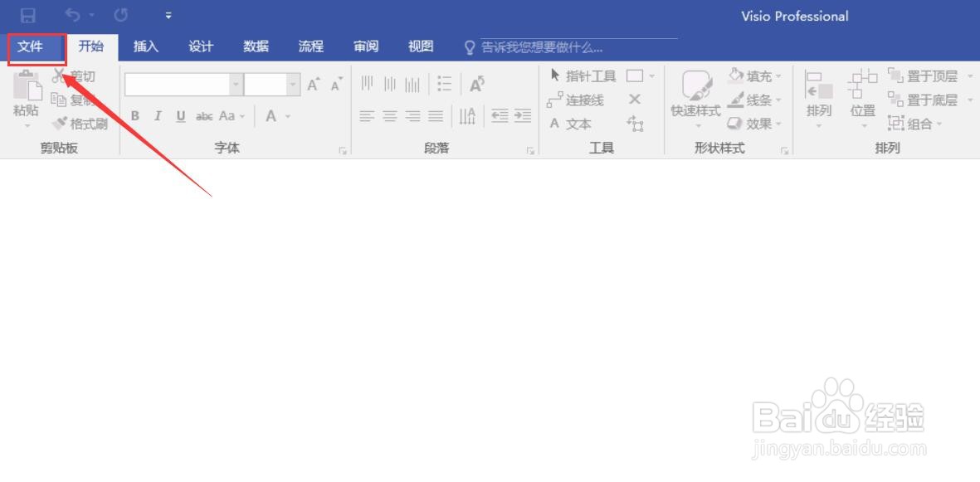Open the 排列 align button

pyautogui.click(x=819, y=99)
